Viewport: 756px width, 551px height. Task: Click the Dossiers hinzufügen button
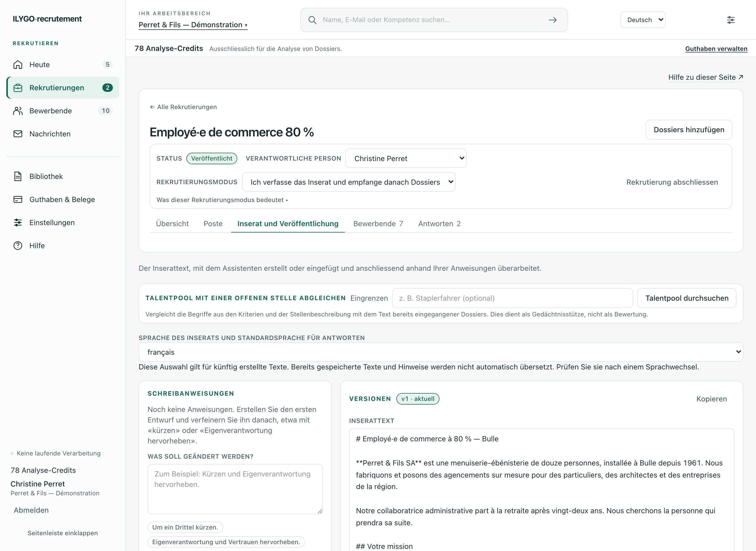[x=689, y=130]
